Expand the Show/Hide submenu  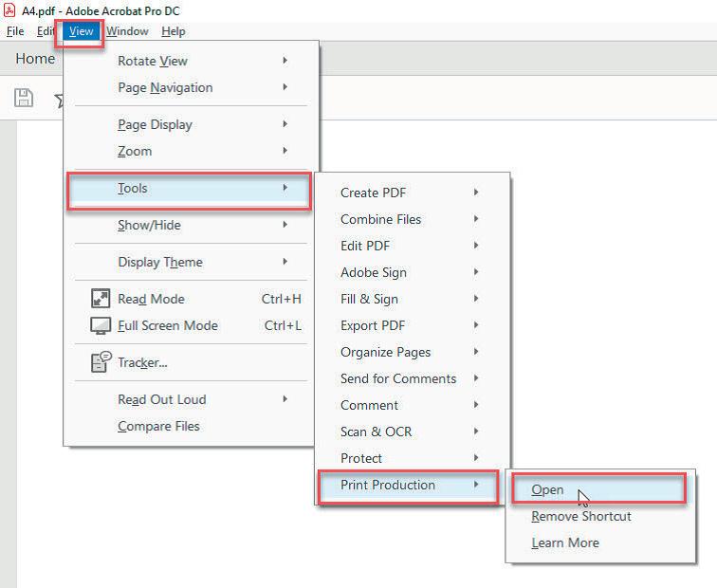(190, 225)
